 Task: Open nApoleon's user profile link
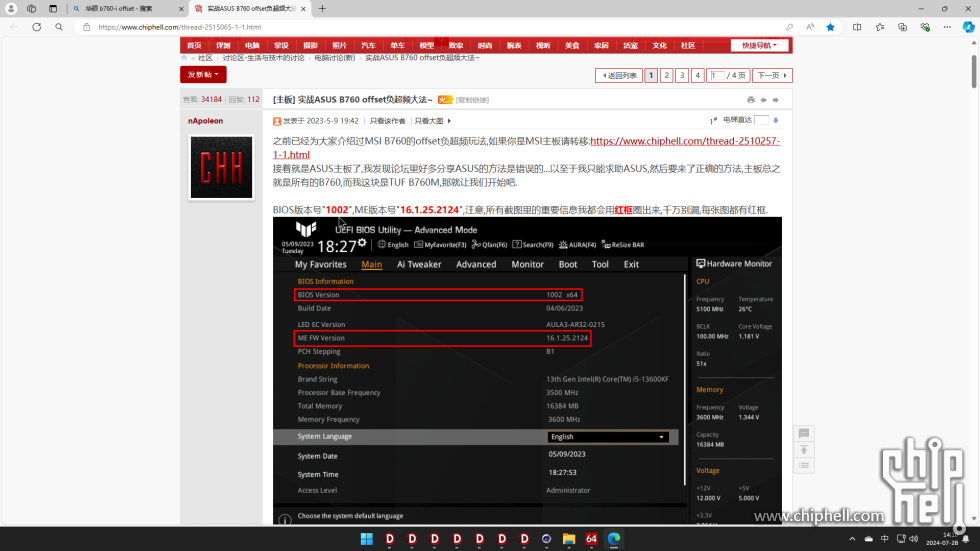pos(206,121)
